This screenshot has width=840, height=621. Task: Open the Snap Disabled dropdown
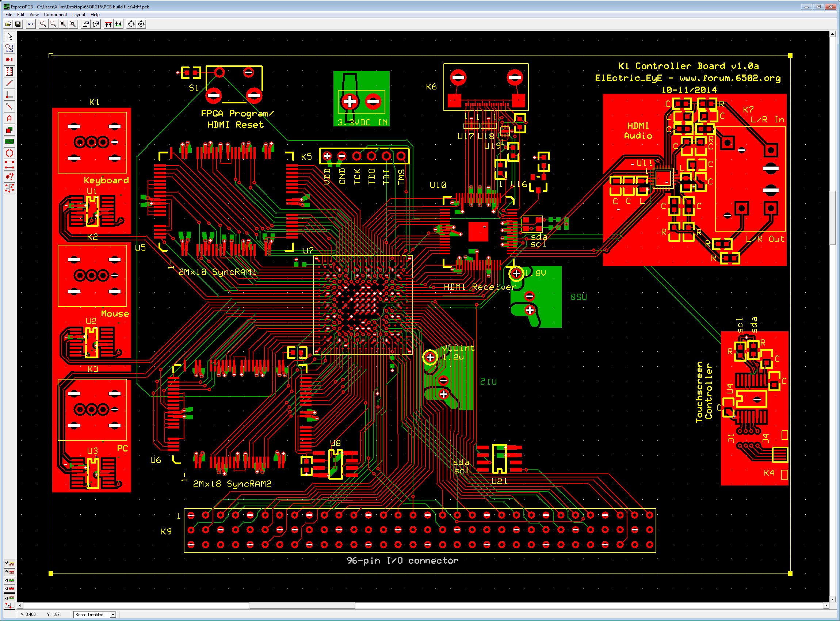(112, 615)
